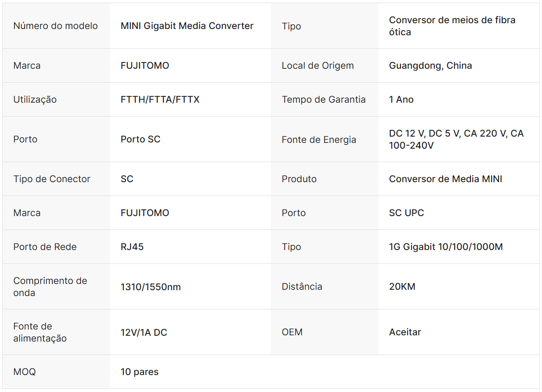Click the "Tipo de Conector" label

coord(52,179)
